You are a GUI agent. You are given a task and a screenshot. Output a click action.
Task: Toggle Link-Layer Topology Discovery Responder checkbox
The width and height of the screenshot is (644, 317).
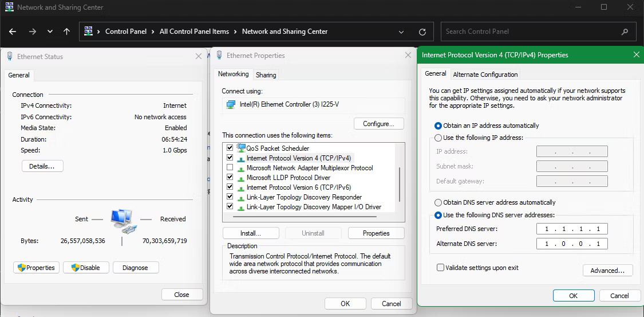pyautogui.click(x=230, y=197)
